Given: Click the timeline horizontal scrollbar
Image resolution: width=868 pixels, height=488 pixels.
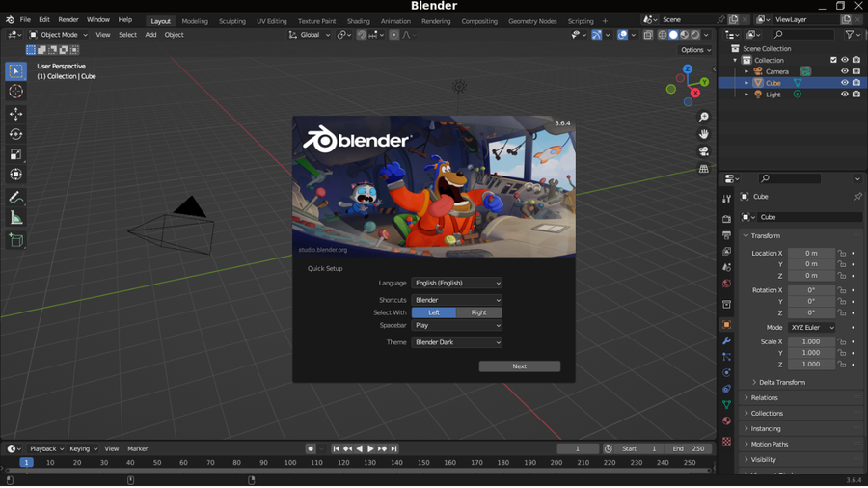Looking at the screenshot, I should 358,471.
